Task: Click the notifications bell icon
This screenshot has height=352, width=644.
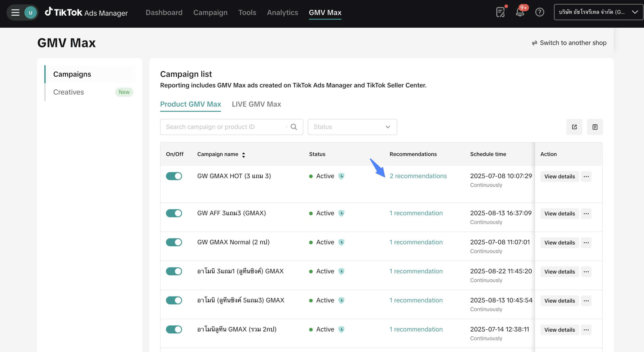Action: pyautogui.click(x=520, y=12)
